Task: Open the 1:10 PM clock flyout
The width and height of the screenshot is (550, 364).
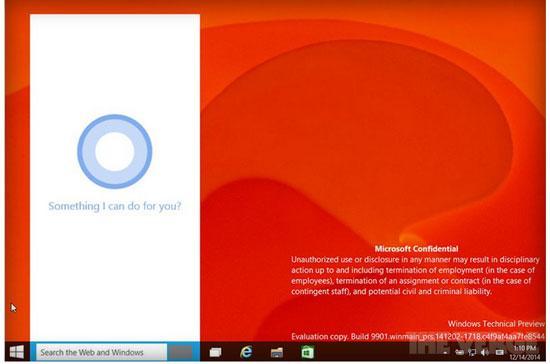Action: pyautogui.click(x=525, y=348)
